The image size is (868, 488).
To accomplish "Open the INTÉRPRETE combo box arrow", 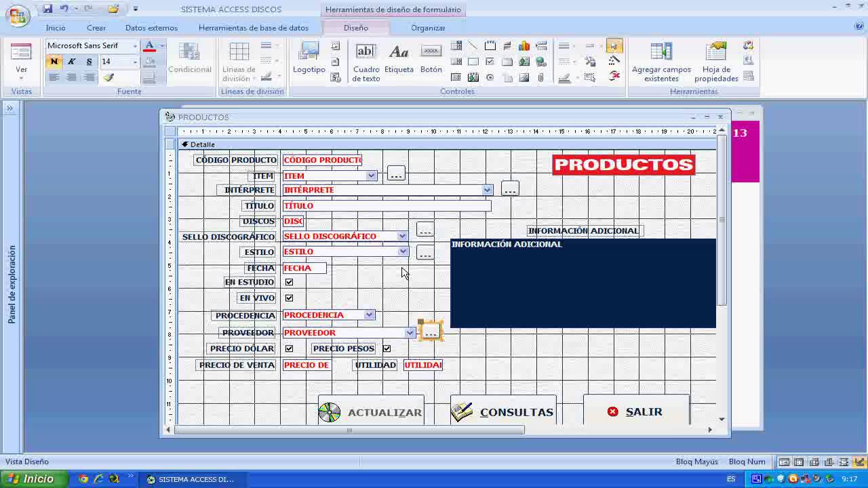I will point(487,190).
